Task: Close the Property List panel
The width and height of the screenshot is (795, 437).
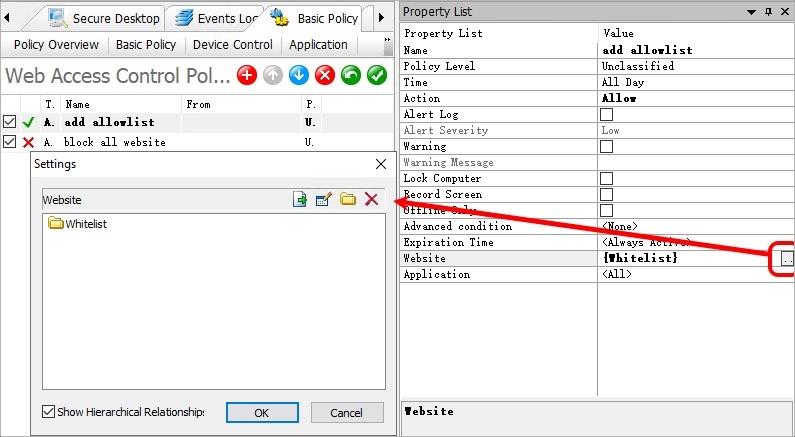Action: pyautogui.click(x=783, y=12)
